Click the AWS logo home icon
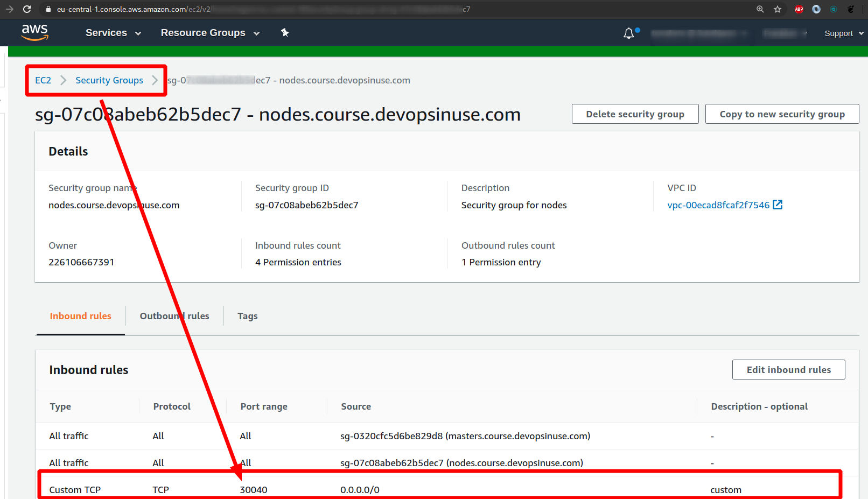Viewport: 868px width, 499px height. point(35,32)
